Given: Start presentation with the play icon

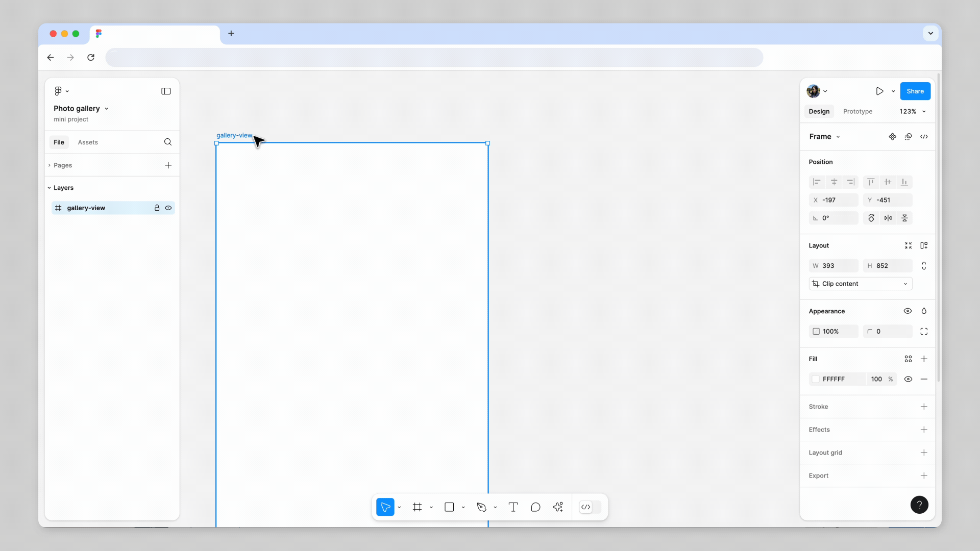Looking at the screenshot, I should pyautogui.click(x=880, y=91).
